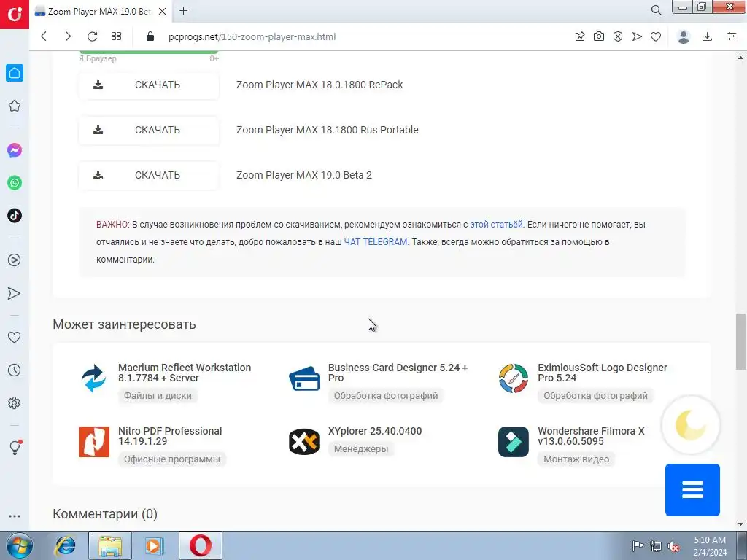Open Opera account profile icon

pyautogui.click(x=684, y=36)
